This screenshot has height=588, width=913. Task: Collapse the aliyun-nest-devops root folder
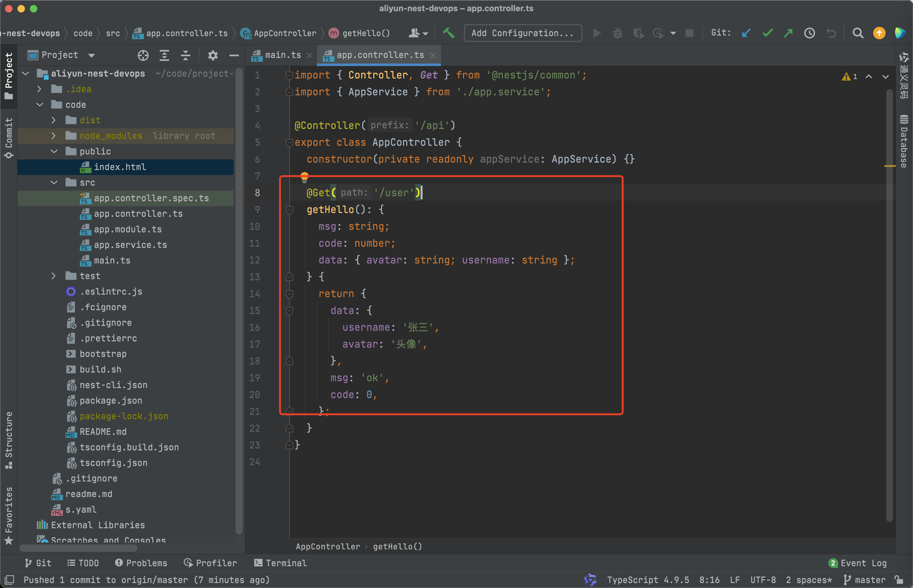tap(26, 73)
